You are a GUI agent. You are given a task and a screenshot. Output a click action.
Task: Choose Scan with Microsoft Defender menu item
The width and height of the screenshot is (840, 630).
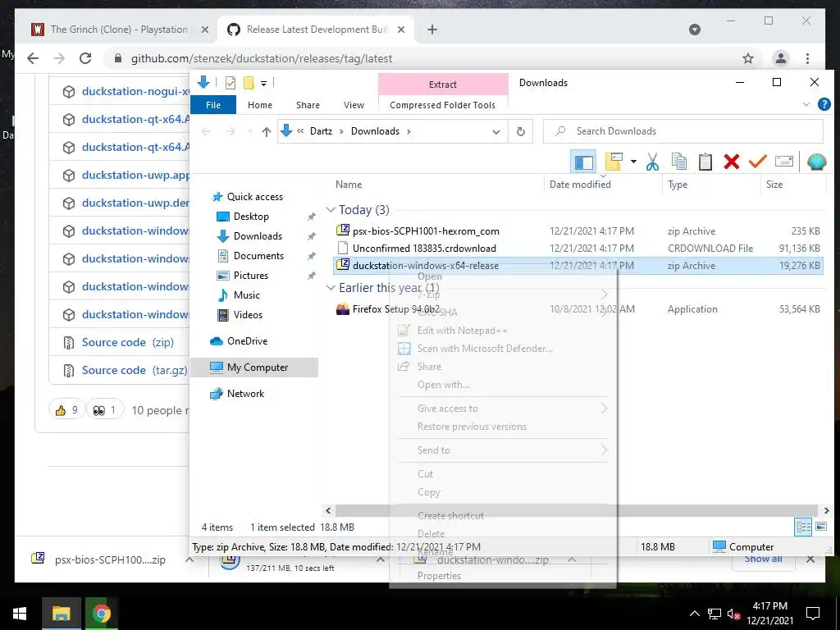[485, 349]
